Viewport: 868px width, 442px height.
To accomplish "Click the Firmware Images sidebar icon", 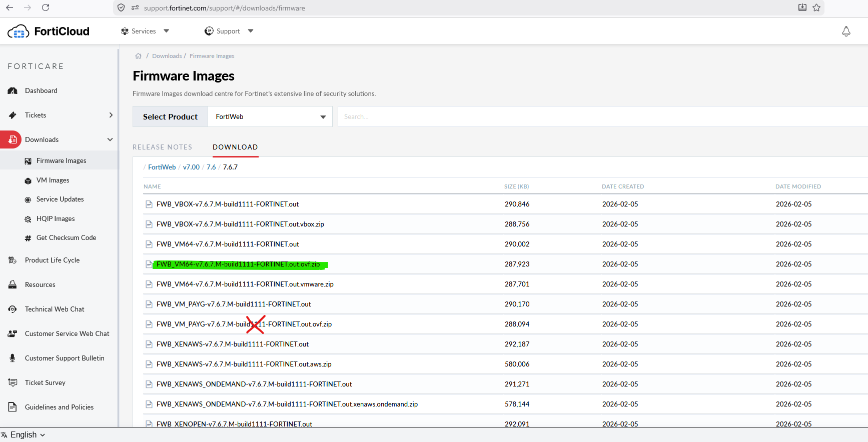I will coord(28,161).
